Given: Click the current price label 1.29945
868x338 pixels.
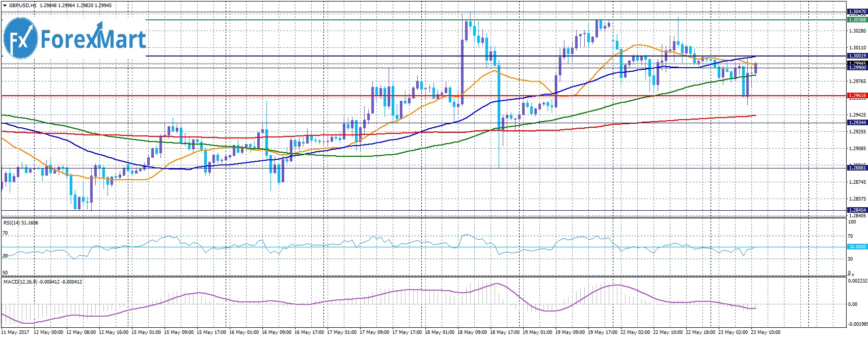Looking at the screenshot, I should click(x=857, y=64).
